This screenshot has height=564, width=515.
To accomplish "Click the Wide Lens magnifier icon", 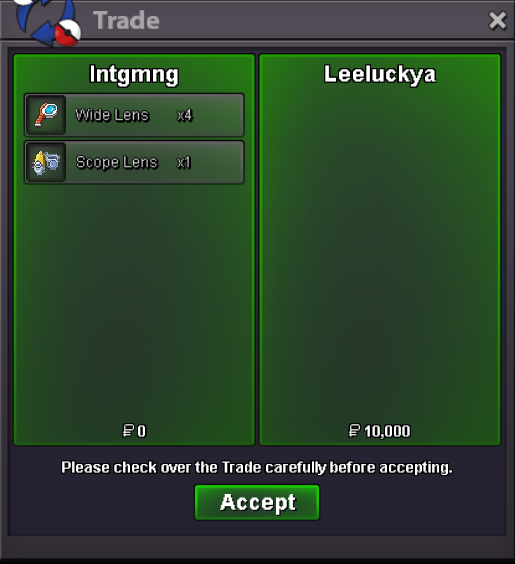I will (46, 115).
